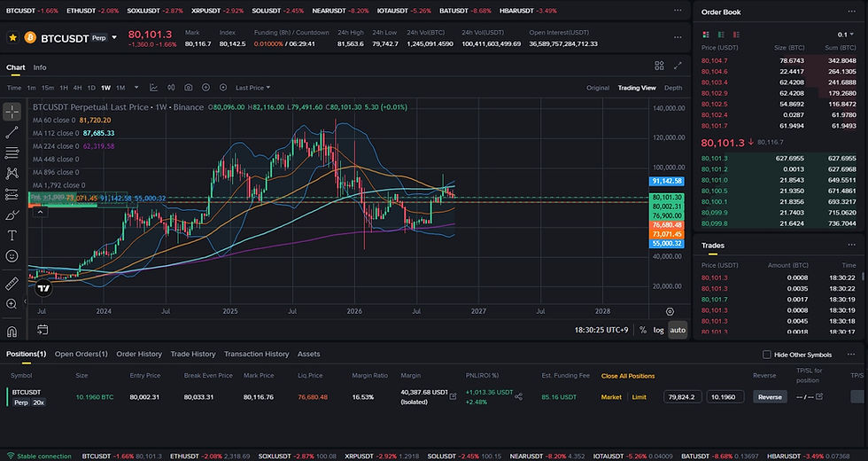Select the Text annotation tool
Viewport: 868px width, 461px height.
click(12, 236)
